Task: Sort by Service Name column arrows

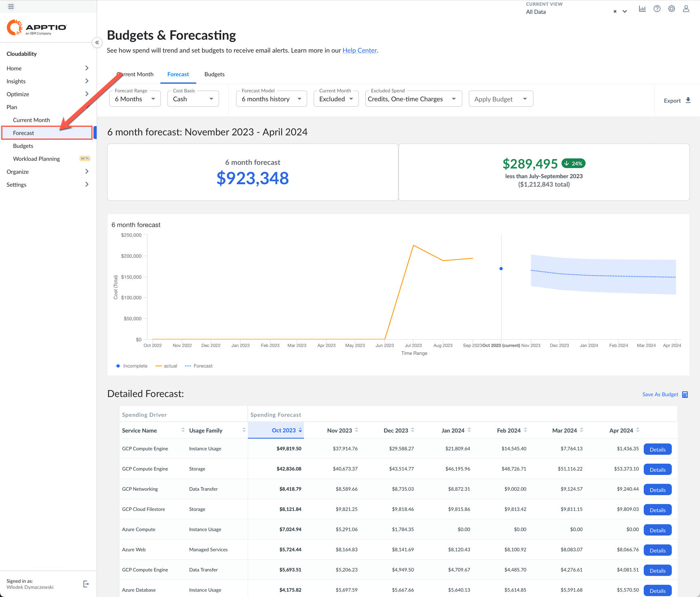Action: [x=183, y=430]
